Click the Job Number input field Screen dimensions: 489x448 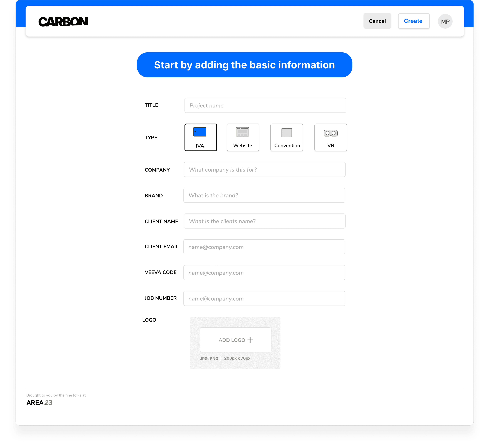pos(264,298)
